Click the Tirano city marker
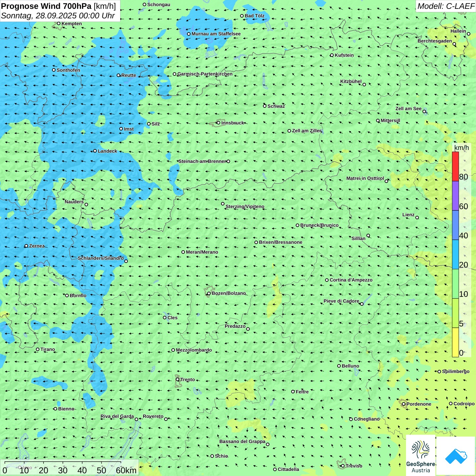 (38, 349)
